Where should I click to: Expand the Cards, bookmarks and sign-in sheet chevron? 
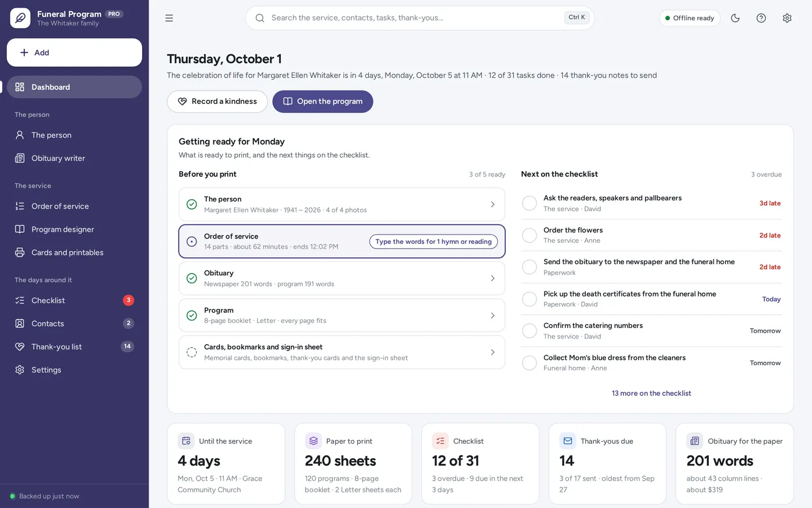(x=492, y=352)
